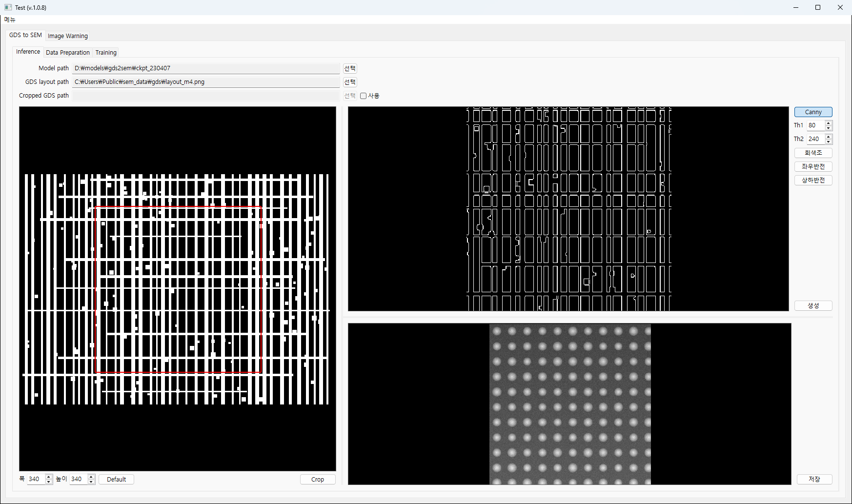Click the Canny button
Screen dimensions: 852x504
813,112
